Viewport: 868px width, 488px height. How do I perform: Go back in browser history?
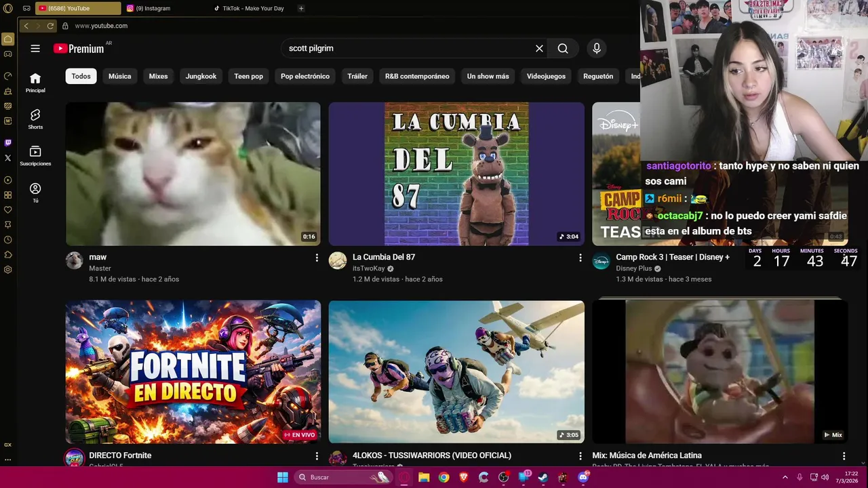point(26,26)
